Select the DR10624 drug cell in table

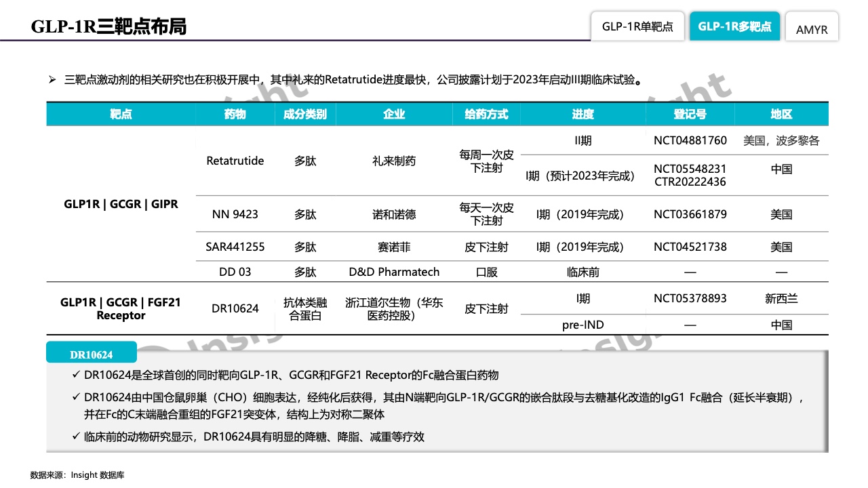(x=235, y=308)
